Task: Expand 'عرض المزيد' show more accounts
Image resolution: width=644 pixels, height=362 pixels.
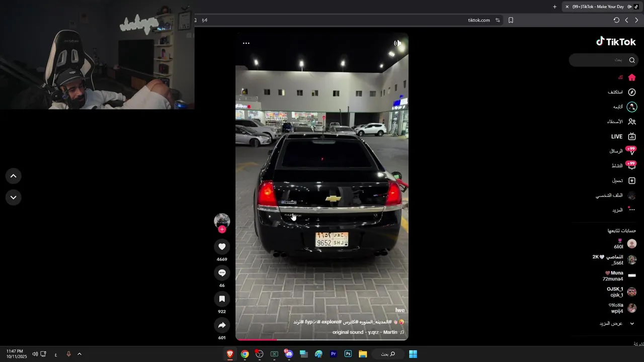Action: tap(617, 323)
